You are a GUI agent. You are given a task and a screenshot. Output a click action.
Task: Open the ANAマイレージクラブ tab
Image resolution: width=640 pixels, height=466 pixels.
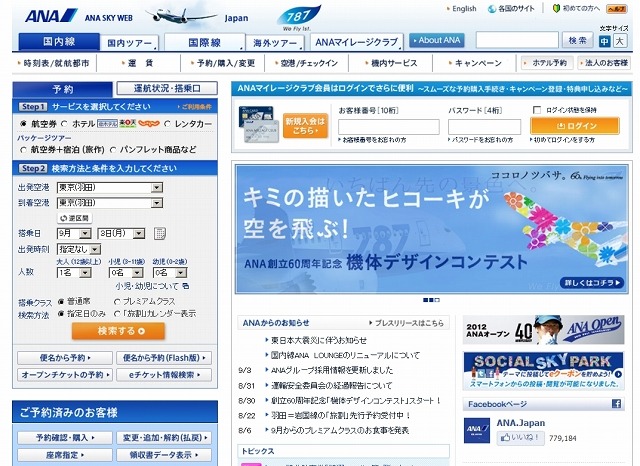pyautogui.click(x=357, y=42)
